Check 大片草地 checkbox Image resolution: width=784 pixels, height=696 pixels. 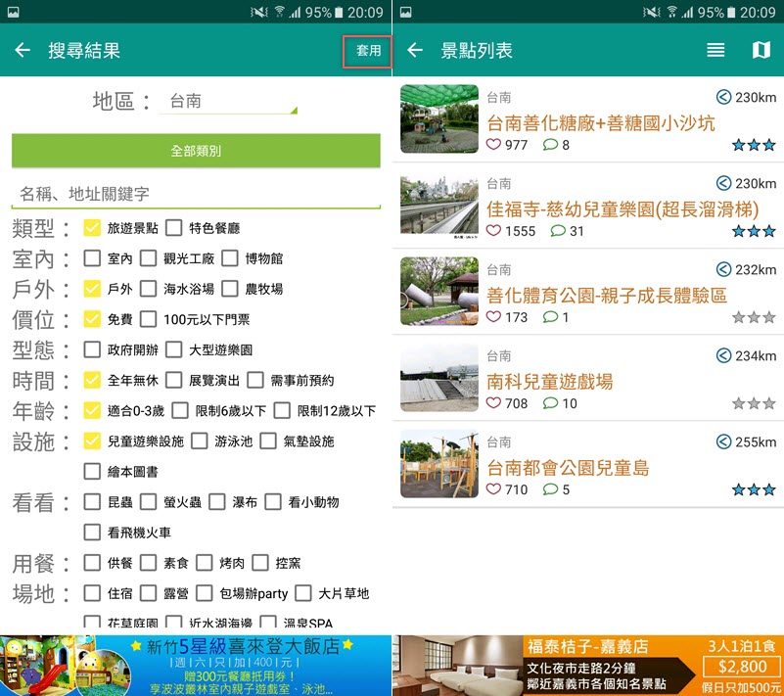303,593
